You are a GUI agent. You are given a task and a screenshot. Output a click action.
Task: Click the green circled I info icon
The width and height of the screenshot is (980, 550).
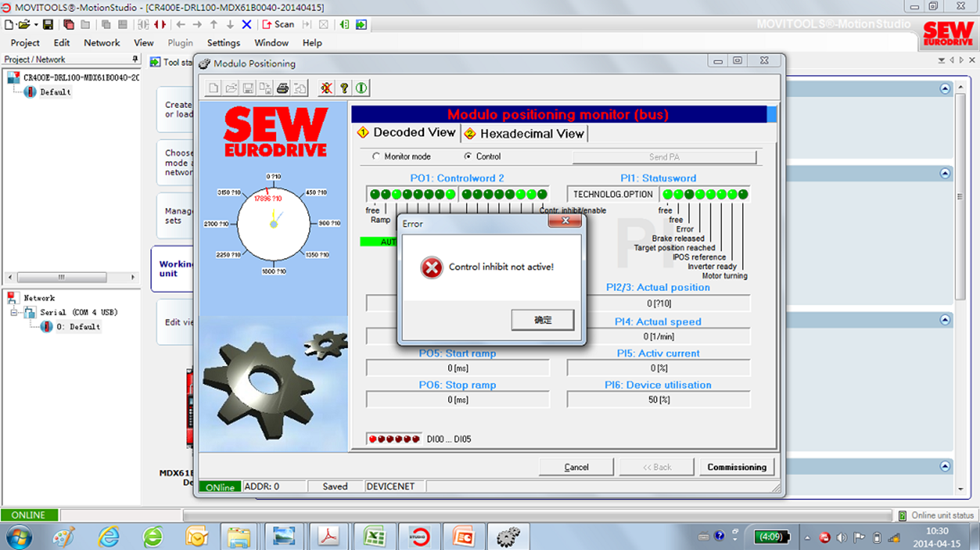coord(361,88)
